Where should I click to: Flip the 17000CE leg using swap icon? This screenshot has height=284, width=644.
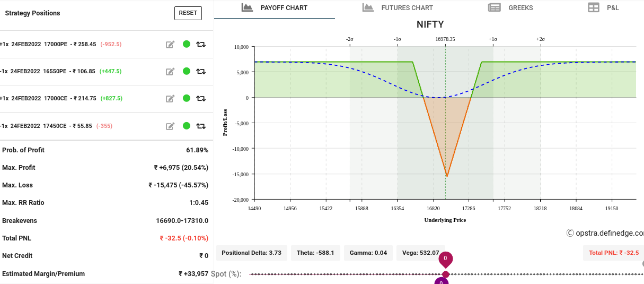click(201, 99)
